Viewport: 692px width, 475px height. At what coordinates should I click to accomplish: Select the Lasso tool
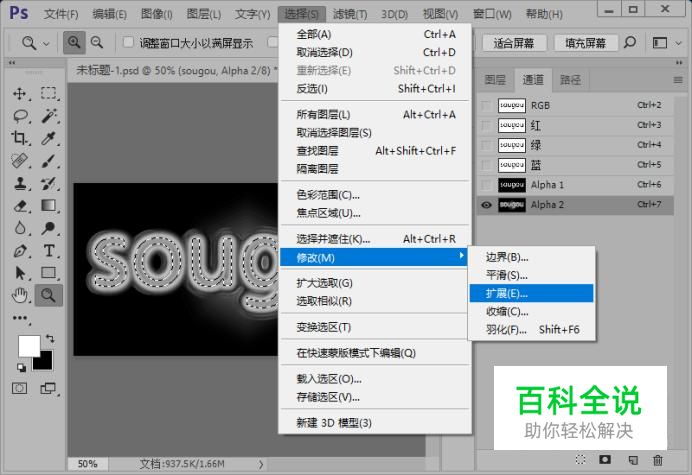pyautogui.click(x=20, y=116)
